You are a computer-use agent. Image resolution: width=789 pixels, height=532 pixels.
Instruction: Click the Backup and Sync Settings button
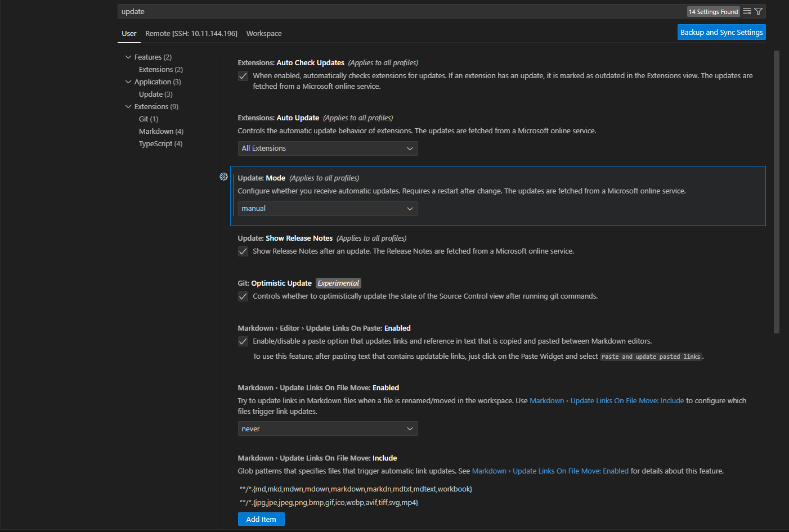click(x=721, y=32)
